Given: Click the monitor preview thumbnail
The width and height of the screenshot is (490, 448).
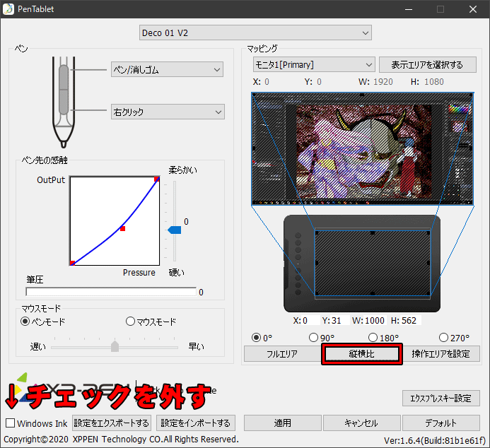Looking at the screenshot, I should point(363,148).
